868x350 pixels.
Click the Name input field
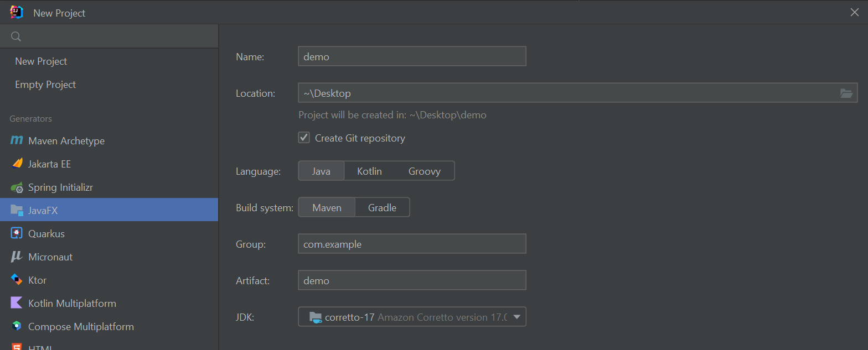point(412,56)
